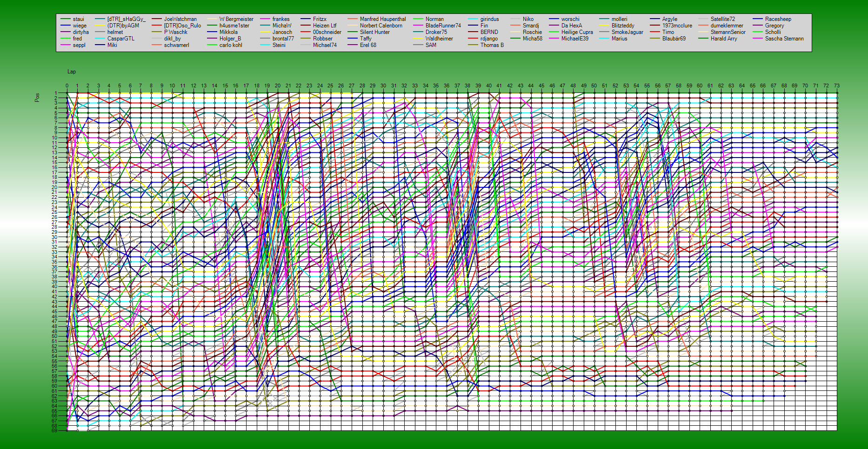Click the 'staui' legend entry
This screenshot has height=449, width=868.
pyautogui.click(x=79, y=19)
